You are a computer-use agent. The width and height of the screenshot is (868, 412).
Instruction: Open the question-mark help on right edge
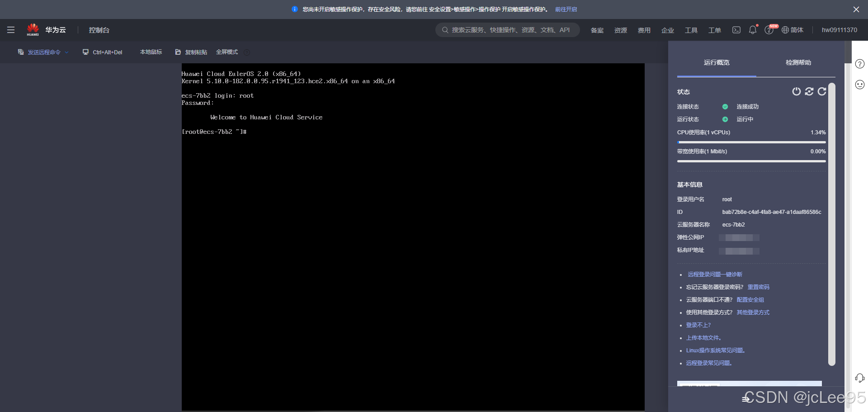click(x=860, y=64)
